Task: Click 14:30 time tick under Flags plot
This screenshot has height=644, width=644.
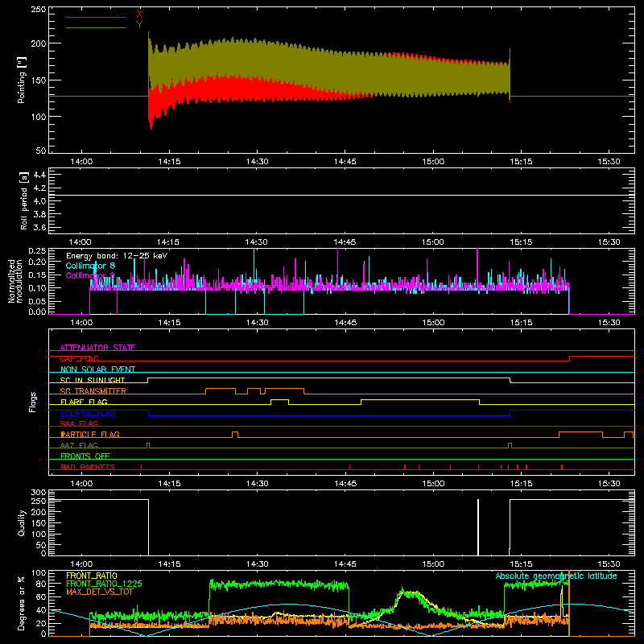Action: point(257,484)
